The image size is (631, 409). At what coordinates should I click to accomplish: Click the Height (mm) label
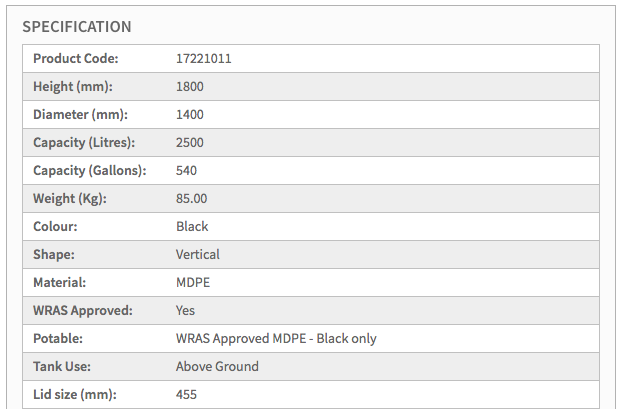(x=73, y=87)
